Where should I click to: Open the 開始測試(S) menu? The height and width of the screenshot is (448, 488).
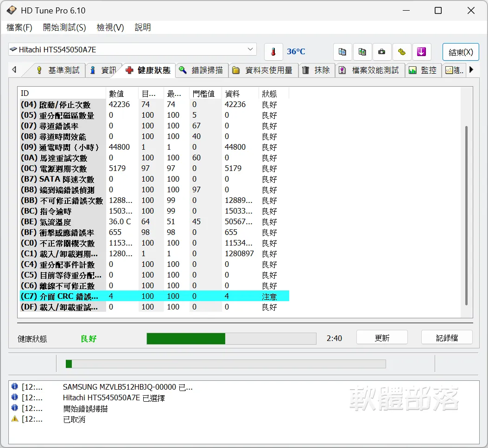tap(64, 27)
